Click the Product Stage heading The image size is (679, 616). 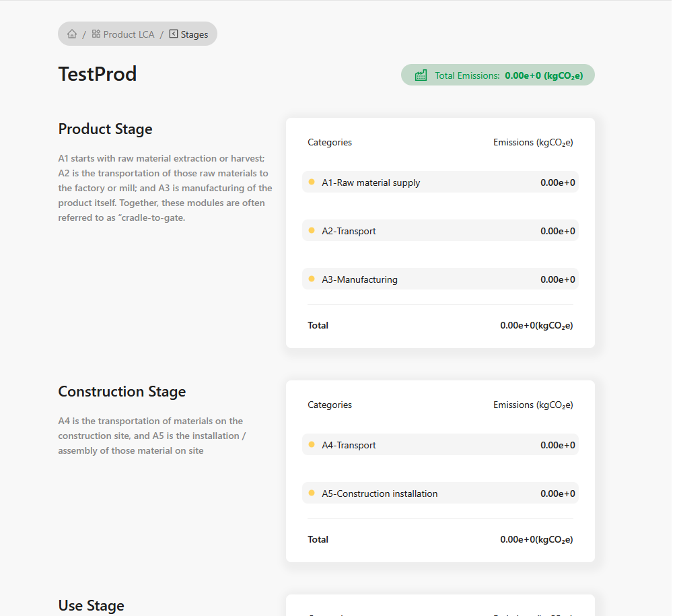pos(106,129)
